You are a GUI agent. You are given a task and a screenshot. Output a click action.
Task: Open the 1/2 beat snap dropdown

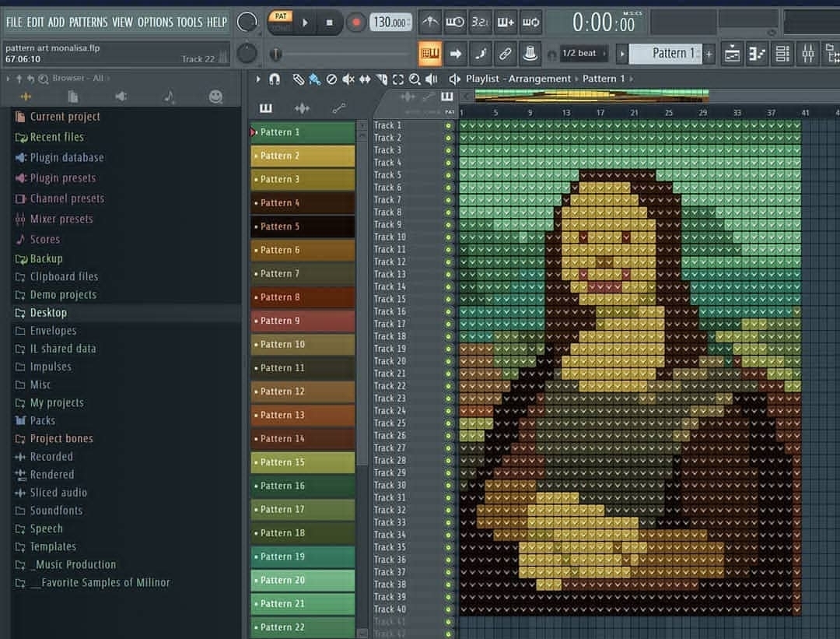(x=583, y=53)
